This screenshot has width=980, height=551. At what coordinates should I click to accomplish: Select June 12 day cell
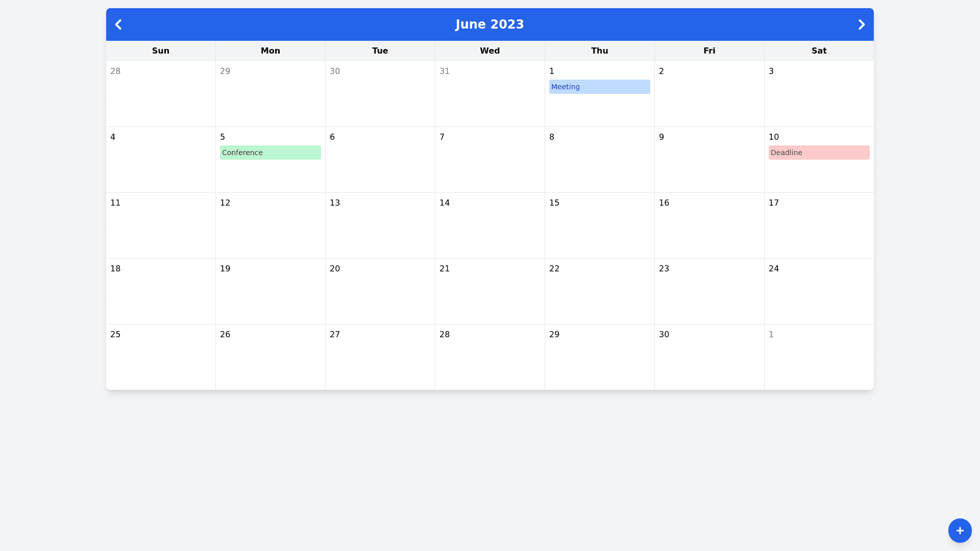click(x=270, y=226)
